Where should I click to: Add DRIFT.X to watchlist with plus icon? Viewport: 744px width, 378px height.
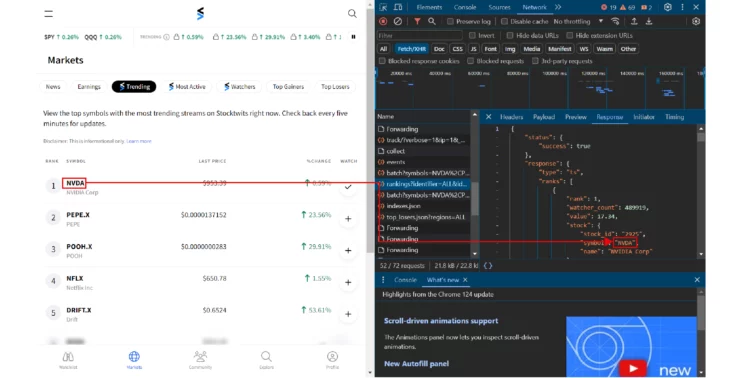pyautogui.click(x=348, y=314)
